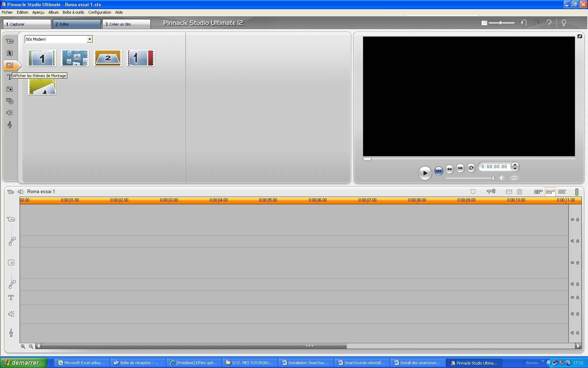
Task: Show the Disc Menus album section
Action: [10, 101]
